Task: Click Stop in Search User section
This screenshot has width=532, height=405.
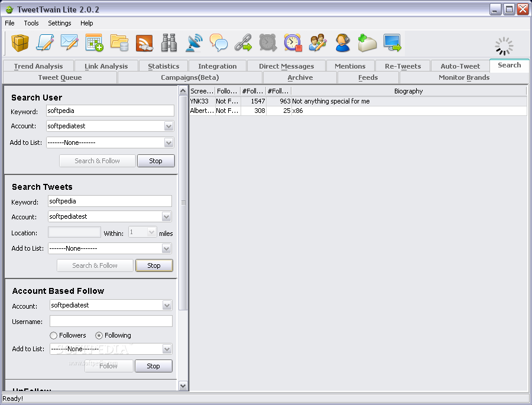Action: click(155, 161)
